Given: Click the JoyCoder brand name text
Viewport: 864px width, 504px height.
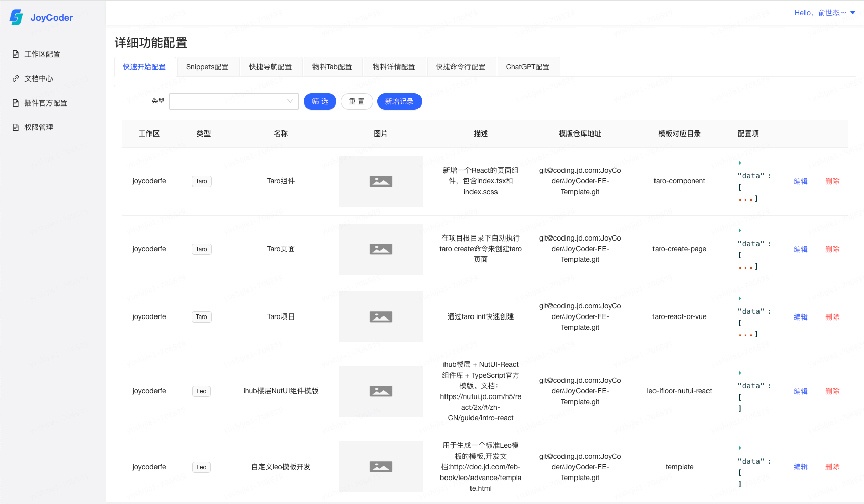Looking at the screenshot, I should tap(51, 18).
